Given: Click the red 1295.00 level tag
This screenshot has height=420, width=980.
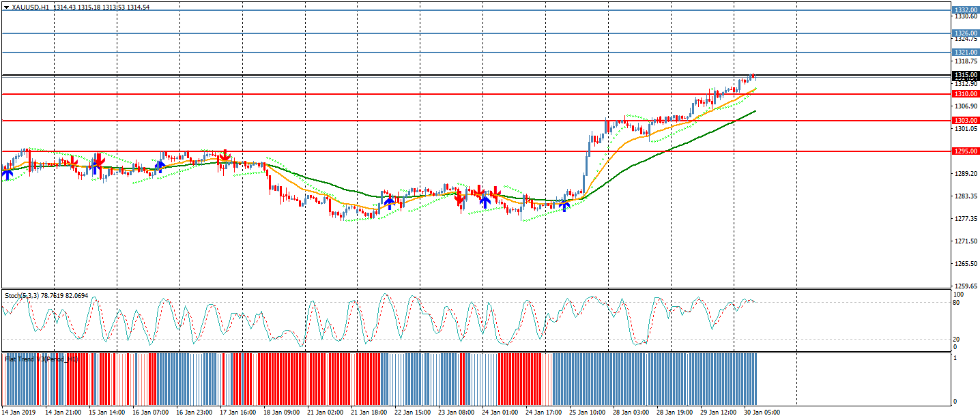Looking at the screenshot, I should tap(965, 151).
